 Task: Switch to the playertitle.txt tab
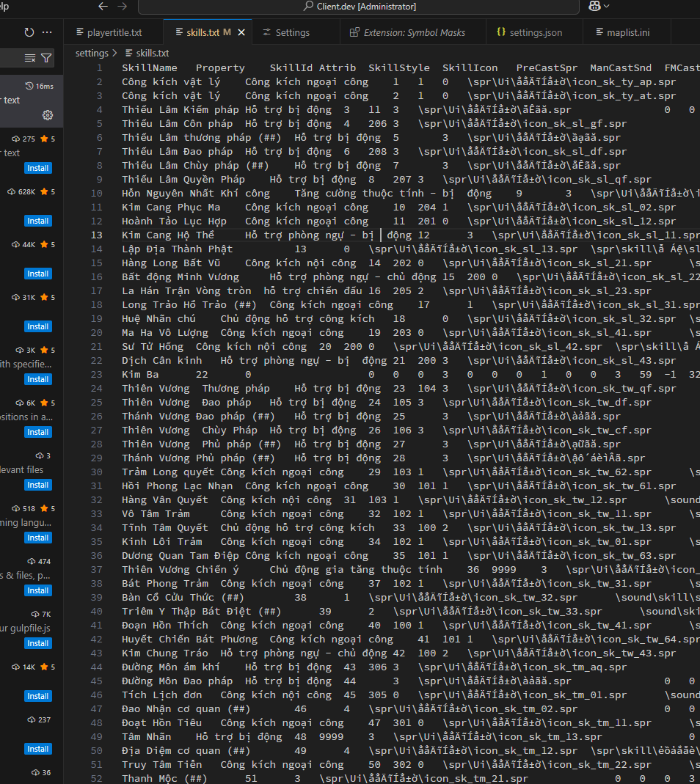click(114, 32)
